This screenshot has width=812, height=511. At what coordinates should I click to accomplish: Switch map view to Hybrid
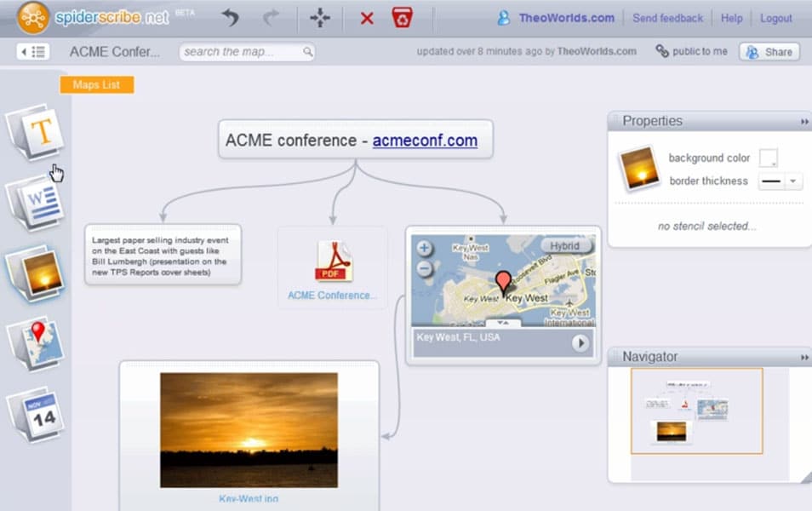point(564,246)
